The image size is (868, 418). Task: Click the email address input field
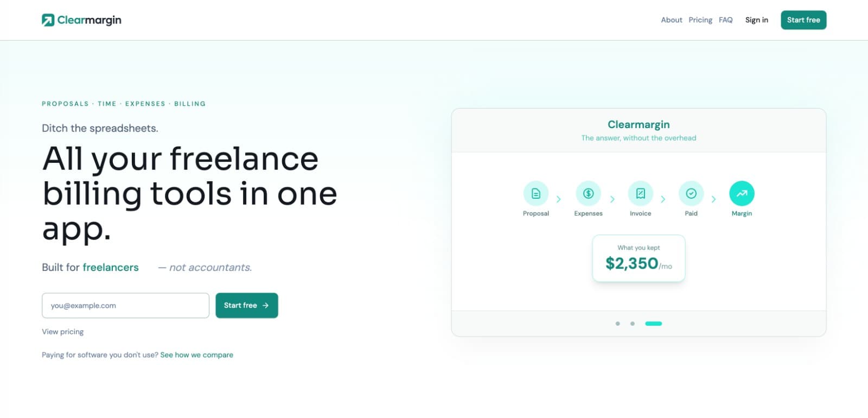click(x=125, y=306)
